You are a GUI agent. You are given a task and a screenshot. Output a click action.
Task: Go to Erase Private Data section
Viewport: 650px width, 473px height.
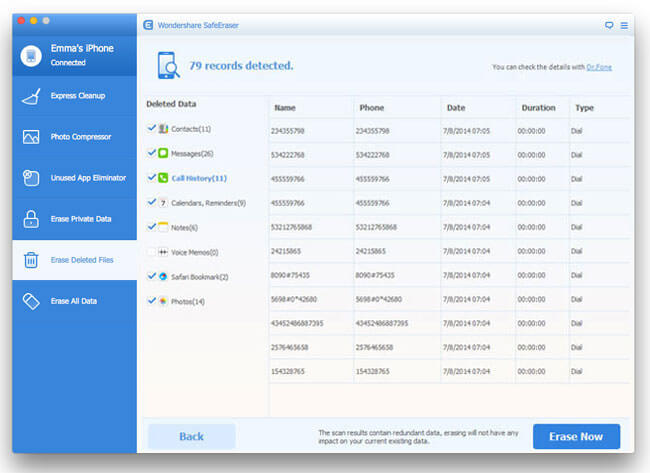pos(75,219)
